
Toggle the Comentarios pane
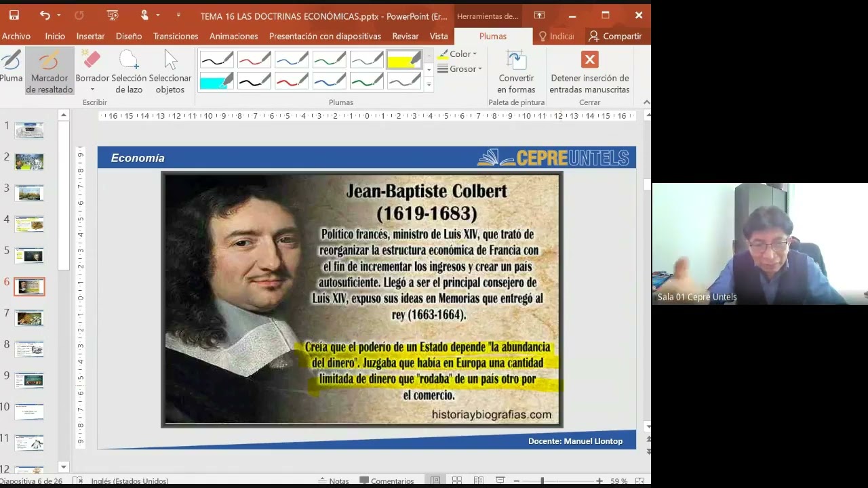(x=387, y=481)
